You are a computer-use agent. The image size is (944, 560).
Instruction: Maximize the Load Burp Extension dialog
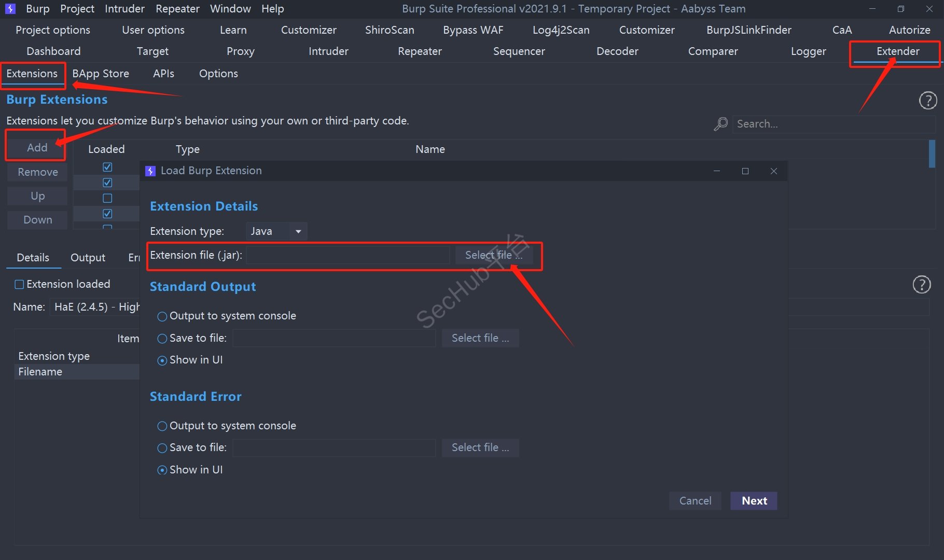click(745, 171)
